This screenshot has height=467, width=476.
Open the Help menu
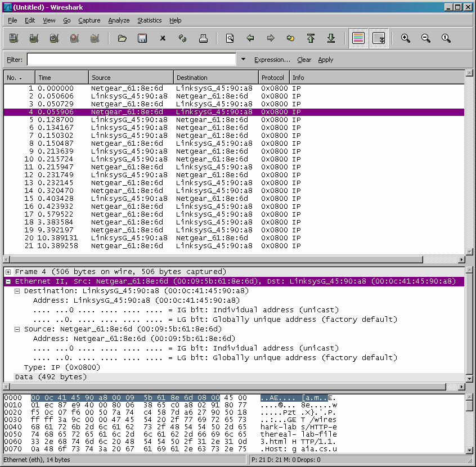click(x=175, y=20)
